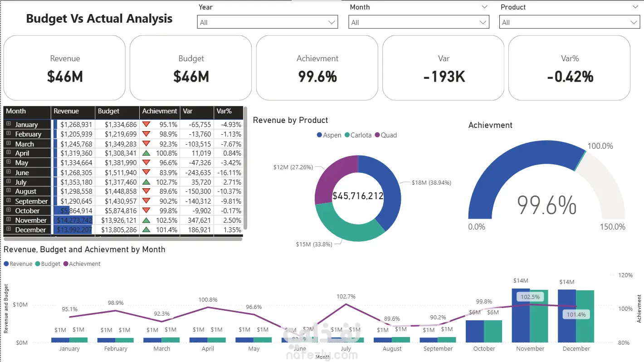
Task: Select the Aspen legend marker in donut chart
Action: point(319,135)
